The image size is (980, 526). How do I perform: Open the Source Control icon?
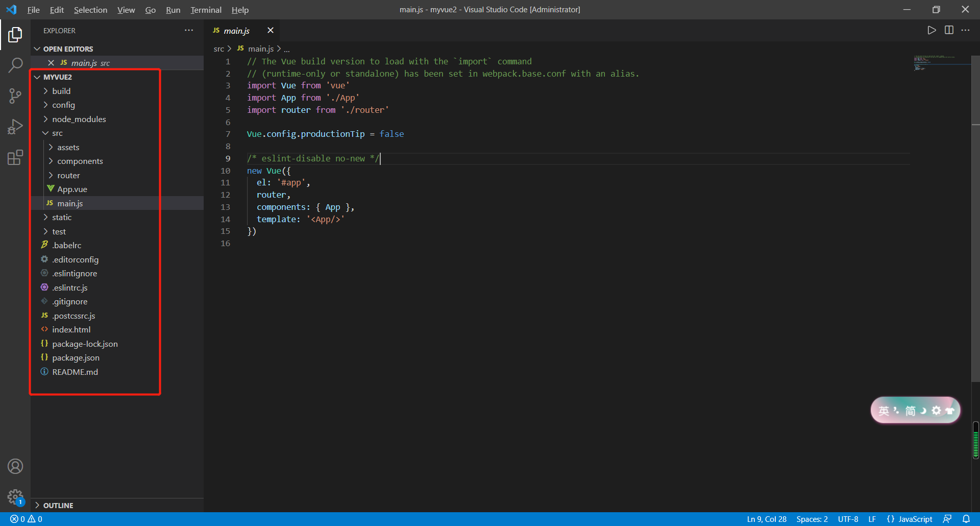pos(15,96)
